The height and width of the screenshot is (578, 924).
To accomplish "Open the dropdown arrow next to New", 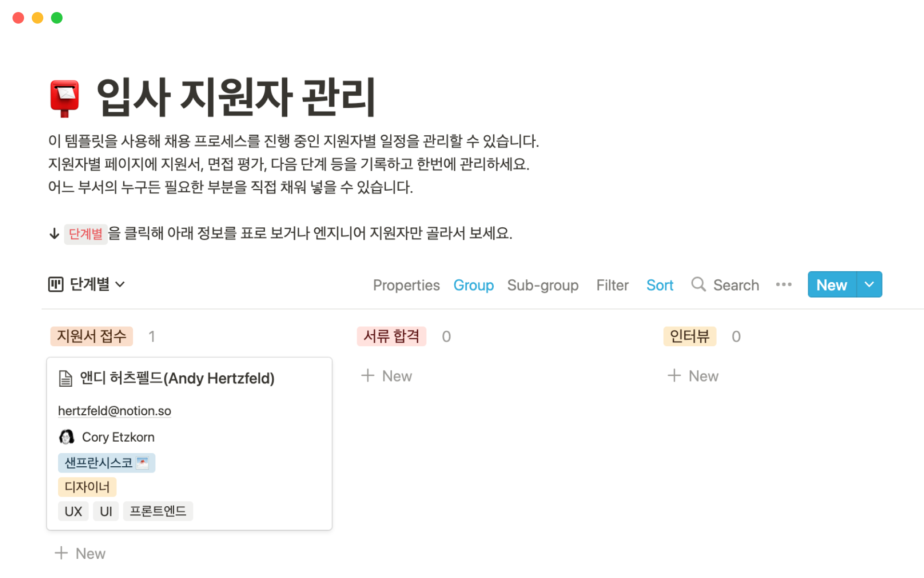I will (x=869, y=285).
